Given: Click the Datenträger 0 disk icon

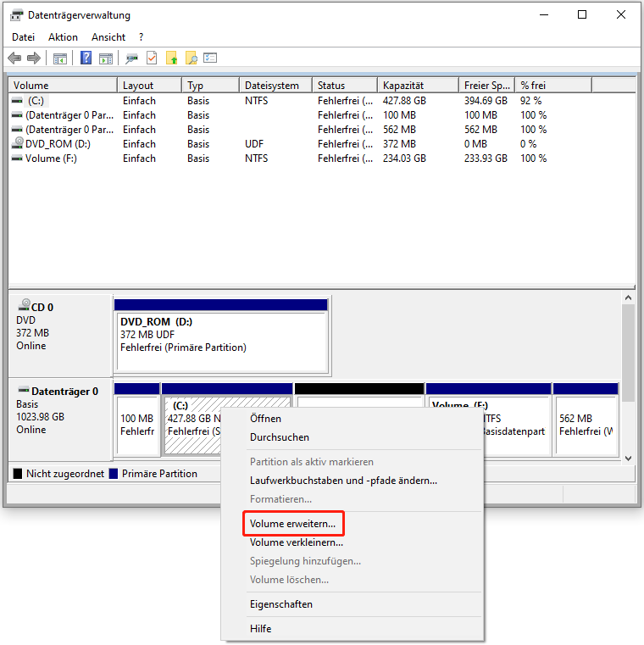Looking at the screenshot, I should click(x=24, y=390).
